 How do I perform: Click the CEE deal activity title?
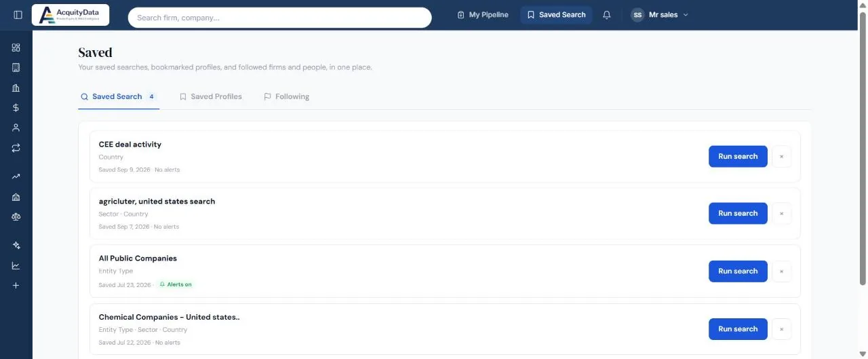click(130, 145)
